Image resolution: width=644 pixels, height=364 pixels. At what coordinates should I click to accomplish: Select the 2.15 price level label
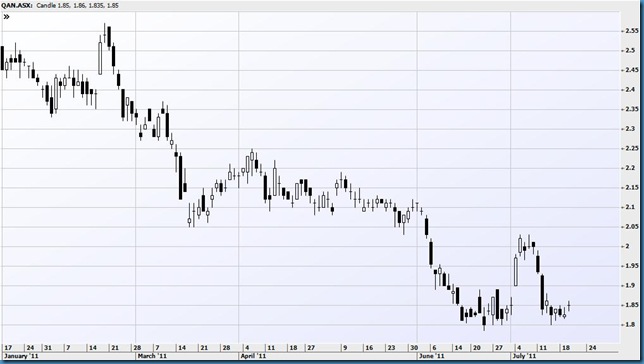click(631, 187)
